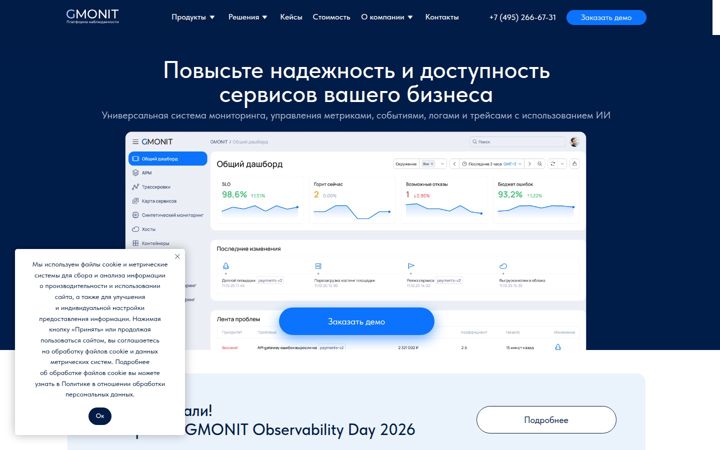Click the phone number +7 (495) 266-67-31
This screenshot has width=720, height=450.
(x=523, y=17)
